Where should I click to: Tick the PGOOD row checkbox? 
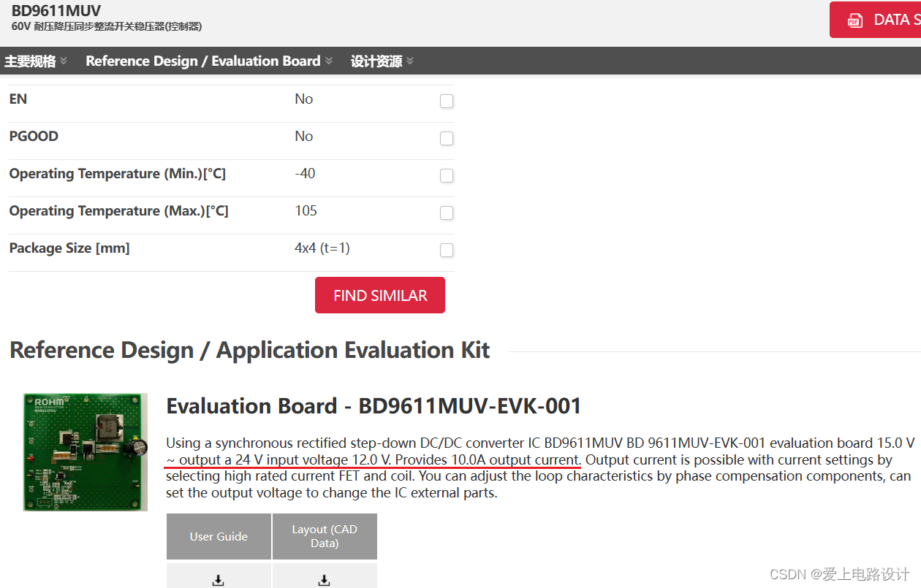click(x=447, y=139)
